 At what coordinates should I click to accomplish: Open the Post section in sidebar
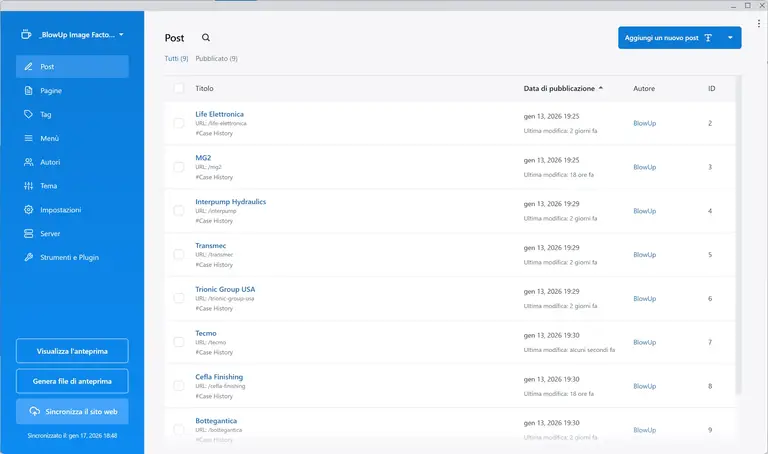tap(72, 67)
